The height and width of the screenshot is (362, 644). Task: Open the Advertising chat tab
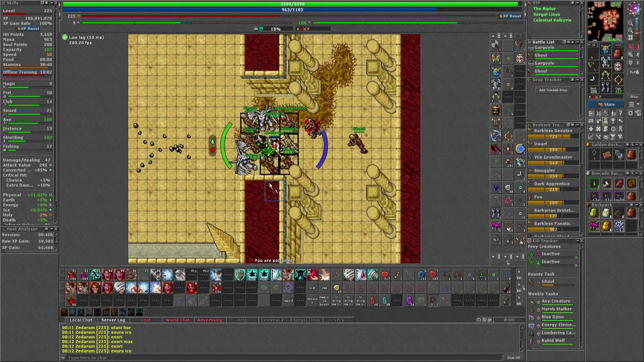[209, 320]
